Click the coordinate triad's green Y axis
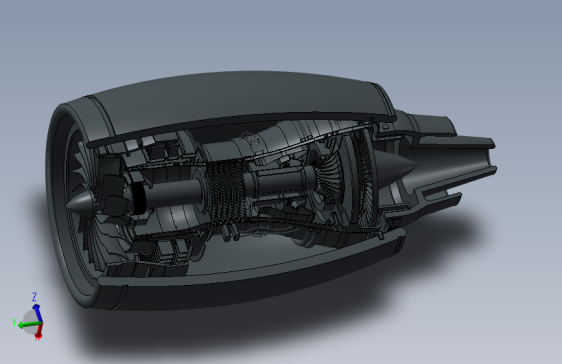Viewport: 562px width, 364px height. (29, 325)
